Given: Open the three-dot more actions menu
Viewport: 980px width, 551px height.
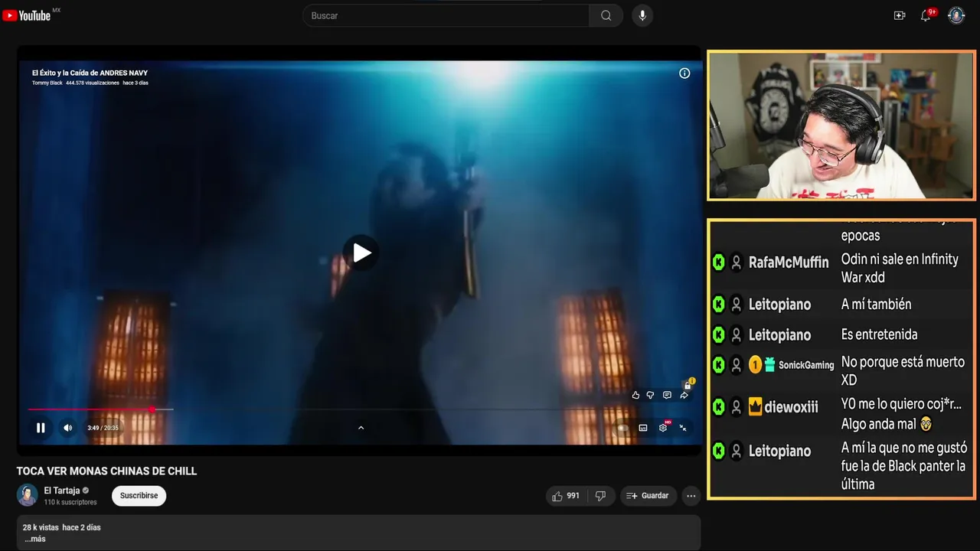Looking at the screenshot, I should tap(691, 496).
